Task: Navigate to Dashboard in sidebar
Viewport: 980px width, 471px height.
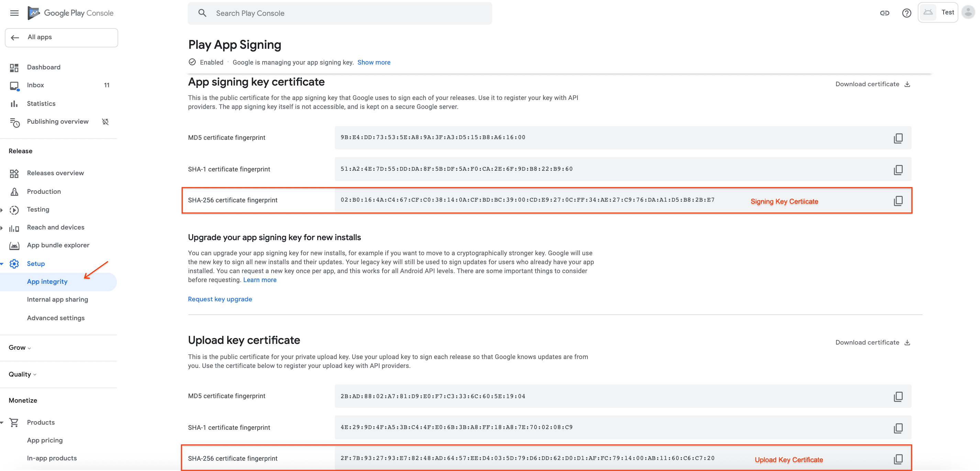Action: (x=43, y=67)
